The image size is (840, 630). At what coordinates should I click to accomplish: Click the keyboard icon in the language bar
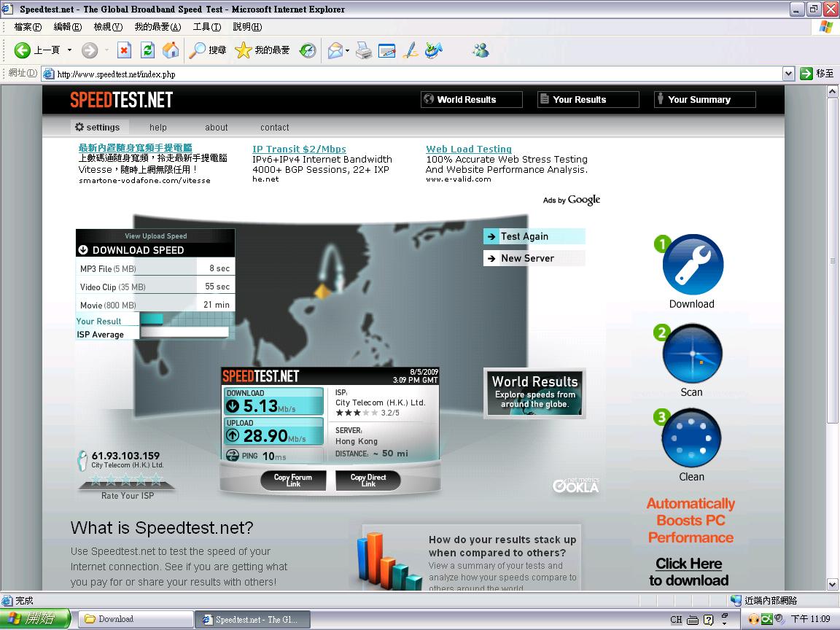pos(693,620)
